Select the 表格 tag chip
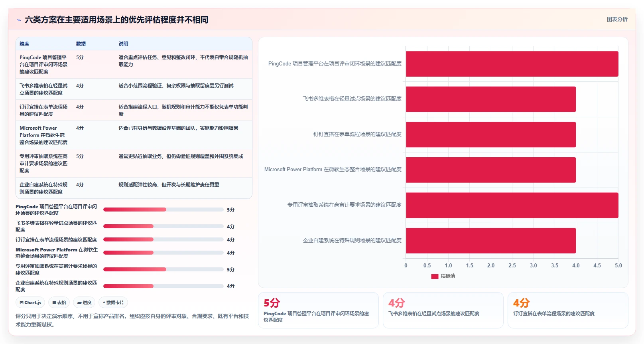This screenshot has height=344, width=644. (59, 302)
